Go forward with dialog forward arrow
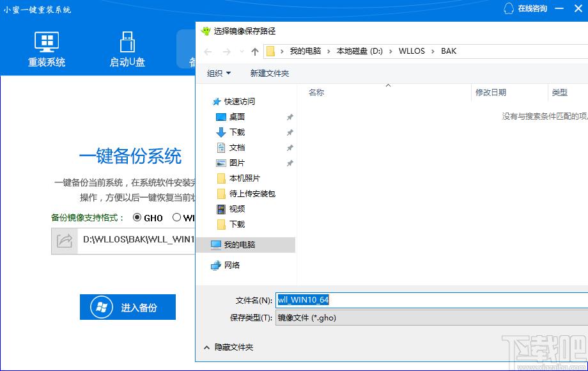 (x=226, y=51)
